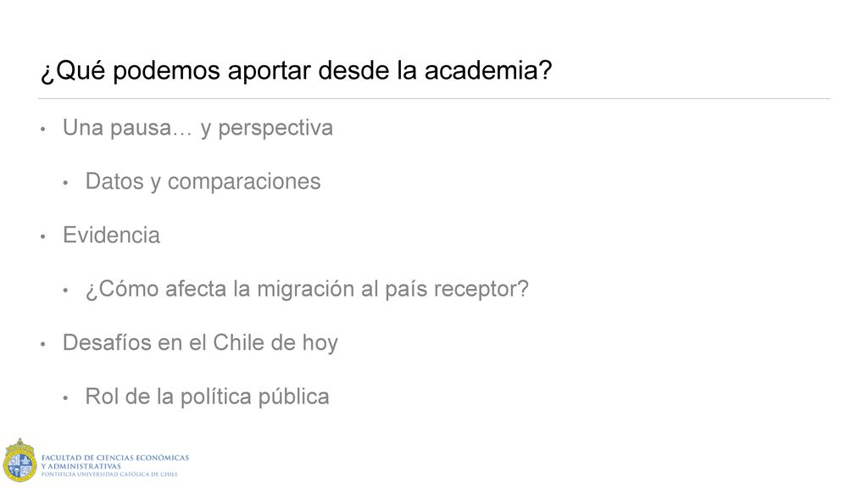This screenshot has height=488, width=868.
Task: Click the bullet dot before "¿Cómo afecta"
Action: [65, 291]
